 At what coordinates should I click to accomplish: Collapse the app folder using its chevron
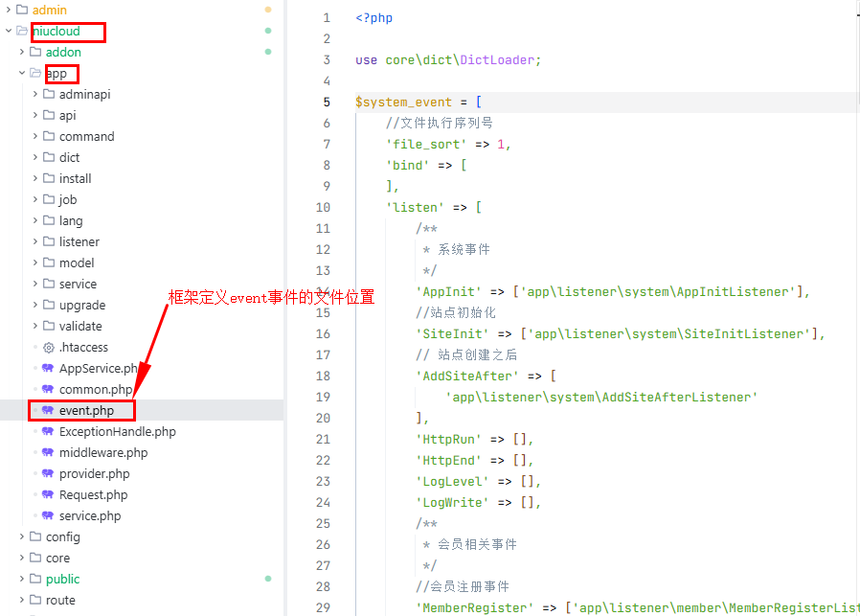pos(22,73)
